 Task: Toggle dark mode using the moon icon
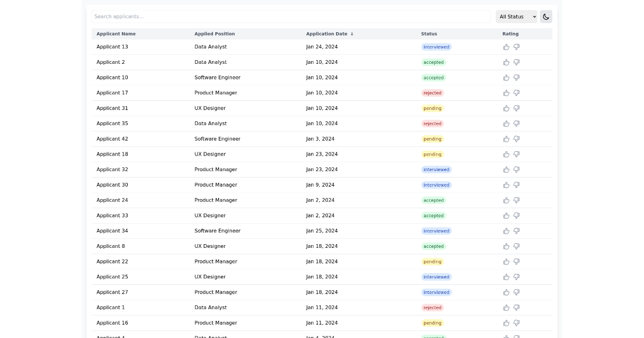[x=546, y=17]
